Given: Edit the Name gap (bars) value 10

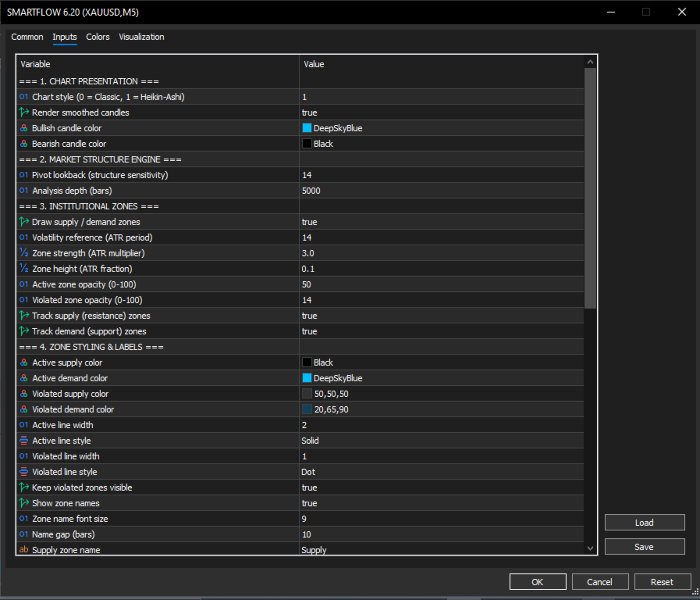Looking at the screenshot, I should (x=441, y=534).
